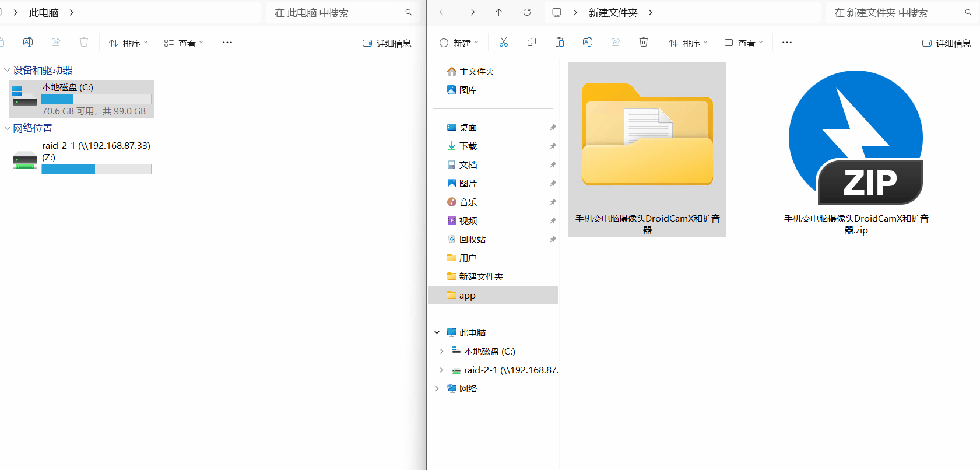This screenshot has height=470, width=980.
Task: Unpin 图片 via its pin icon
Action: 553,183
